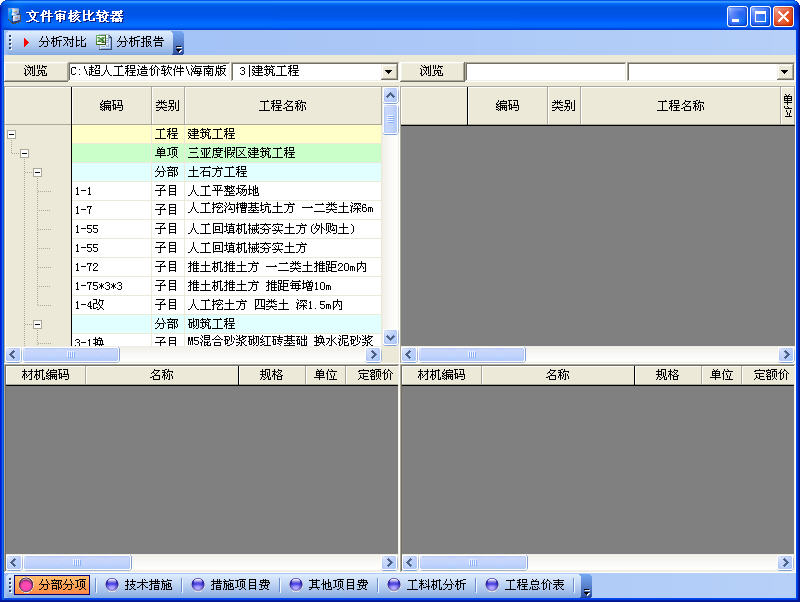Select row 推土机推土方 推距每增10m
Screen dimensions: 800x602
[x=227, y=286]
